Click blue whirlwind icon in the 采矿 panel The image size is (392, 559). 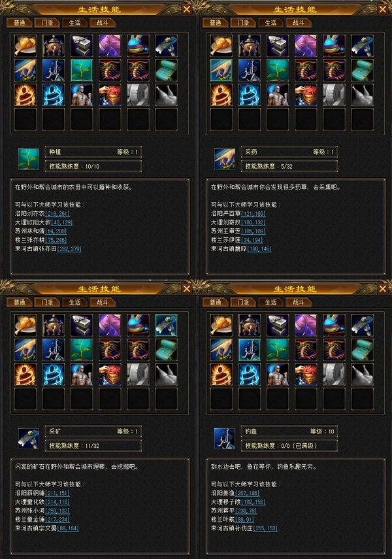coord(54,375)
